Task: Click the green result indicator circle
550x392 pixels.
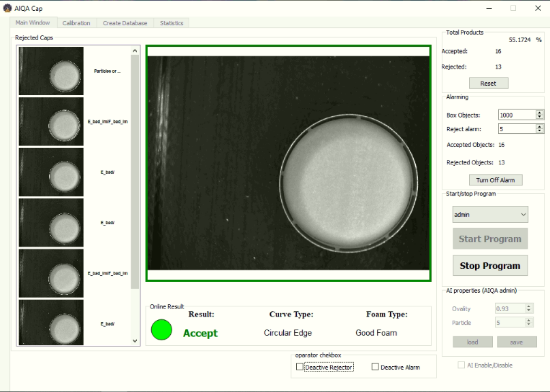Action: [x=161, y=330]
